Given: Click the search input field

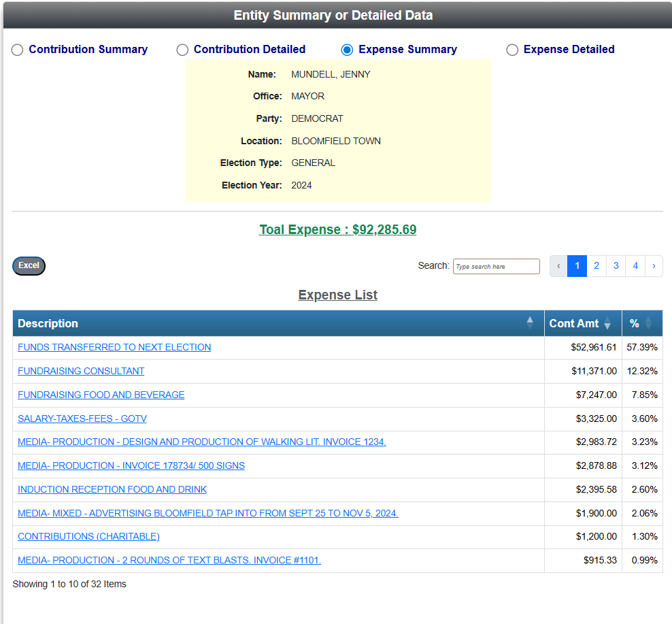Looking at the screenshot, I should click(496, 266).
